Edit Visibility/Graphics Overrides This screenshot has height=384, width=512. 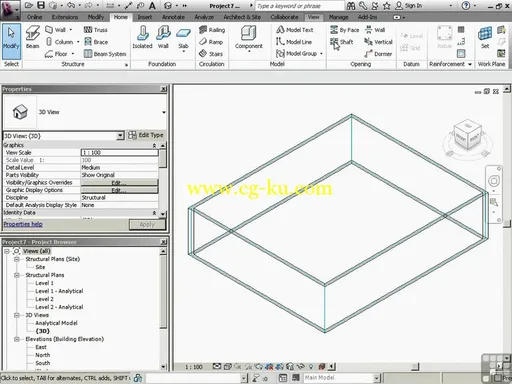click(119, 183)
